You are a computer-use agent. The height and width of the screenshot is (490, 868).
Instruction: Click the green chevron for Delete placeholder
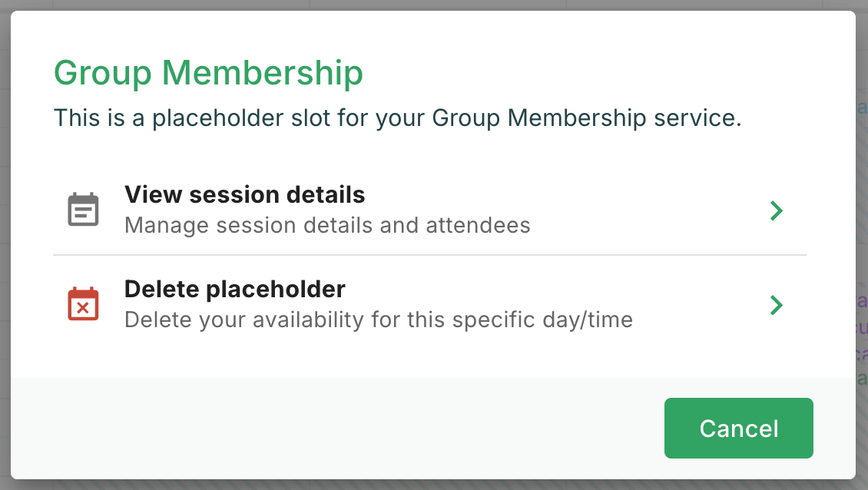point(777,305)
